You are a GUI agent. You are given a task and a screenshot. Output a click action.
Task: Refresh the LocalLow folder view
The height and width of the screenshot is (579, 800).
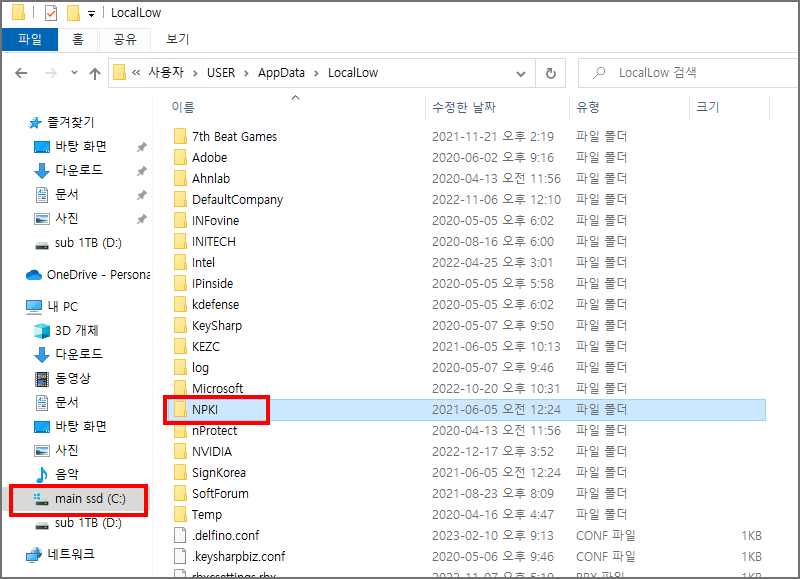click(x=551, y=73)
